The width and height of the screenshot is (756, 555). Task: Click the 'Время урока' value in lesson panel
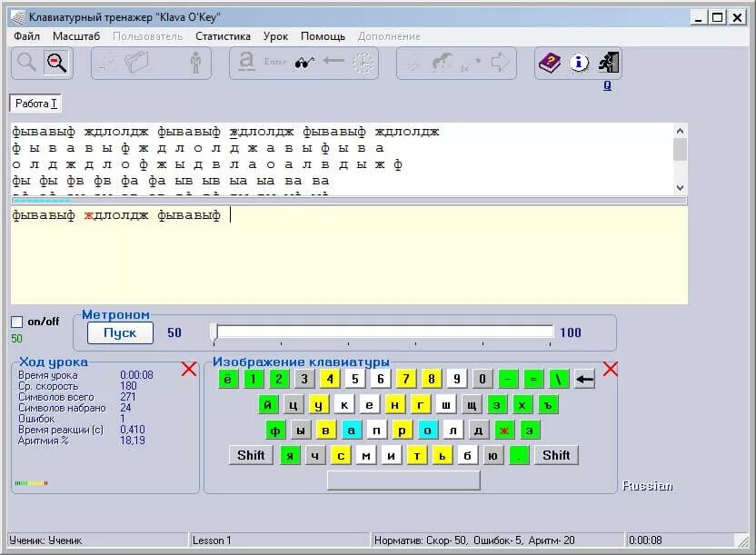(136, 375)
